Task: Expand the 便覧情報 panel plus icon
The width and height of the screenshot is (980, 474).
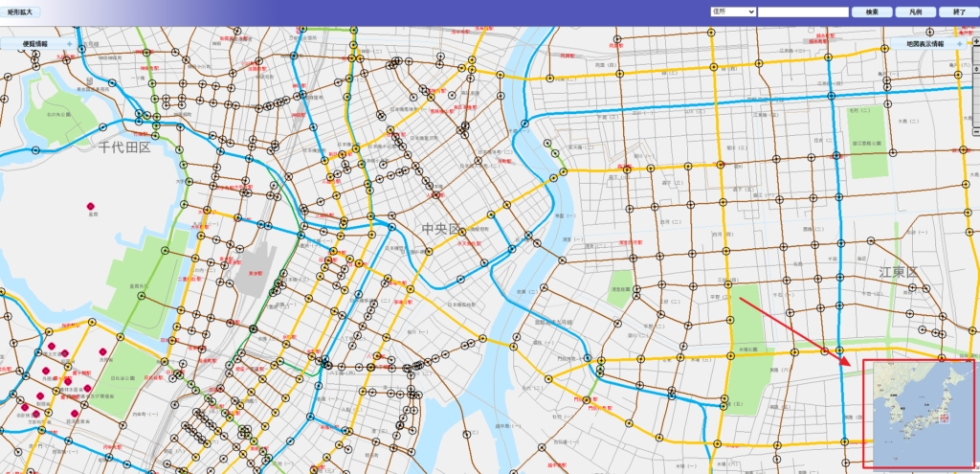Action: 70,45
